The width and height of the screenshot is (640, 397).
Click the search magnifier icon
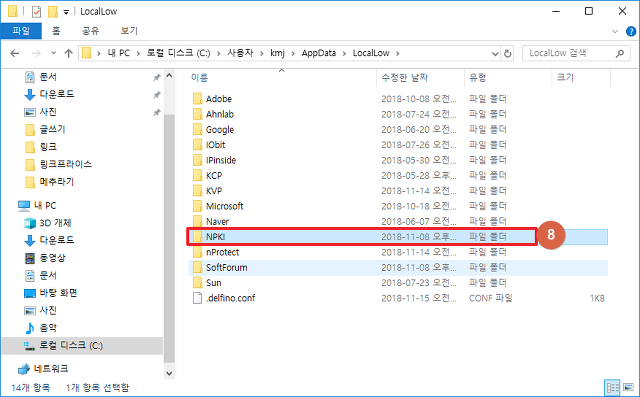pos(620,53)
